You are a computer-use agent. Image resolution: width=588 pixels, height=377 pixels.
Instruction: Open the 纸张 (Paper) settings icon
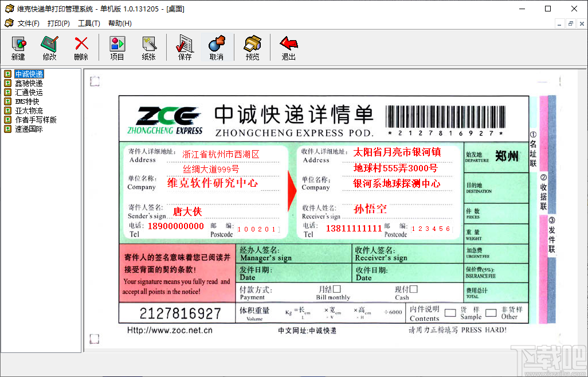[149, 47]
